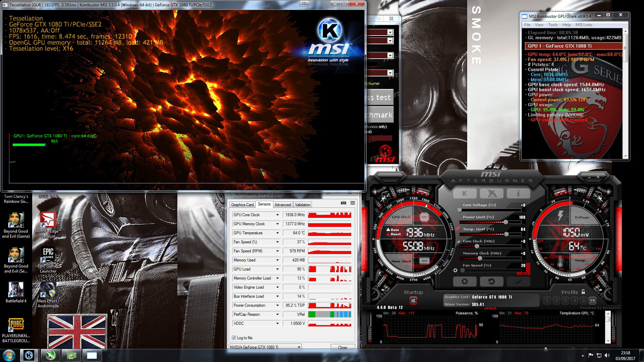Open the topmost Kombustor launcher dropdown
Screen dimensions: 644x362
tap(390, 32)
